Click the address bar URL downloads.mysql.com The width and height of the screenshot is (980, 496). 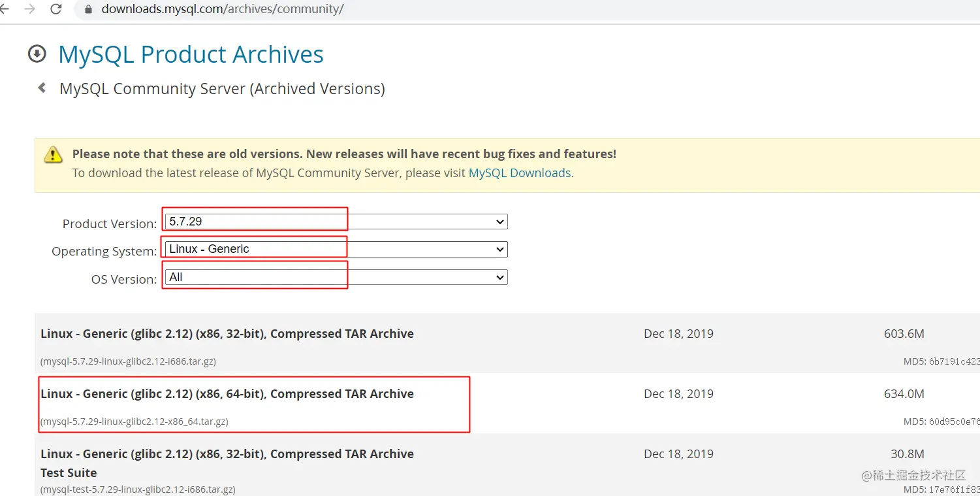(222, 9)
